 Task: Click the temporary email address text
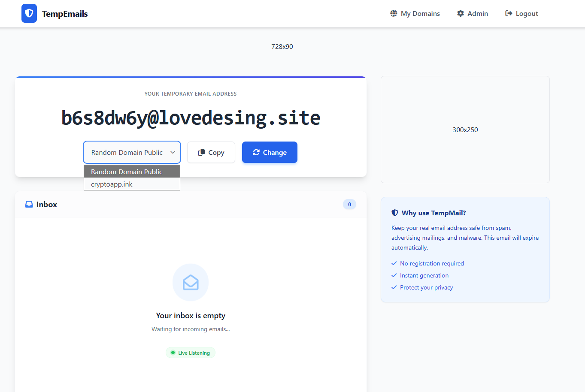(x=191, y=118)
